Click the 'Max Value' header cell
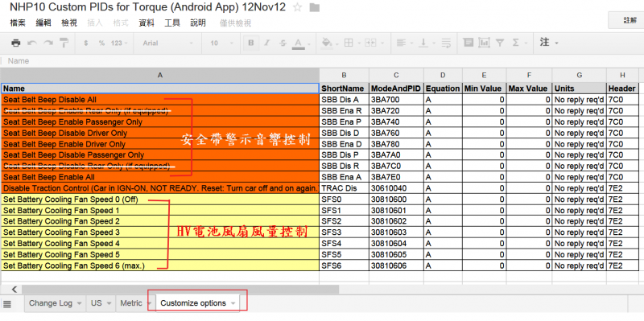Screen dimensions: 644x321 click(x=529, y=88)
